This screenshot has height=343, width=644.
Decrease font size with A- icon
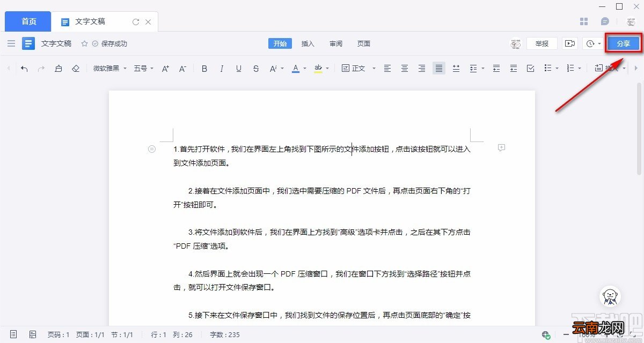(182, 69)
